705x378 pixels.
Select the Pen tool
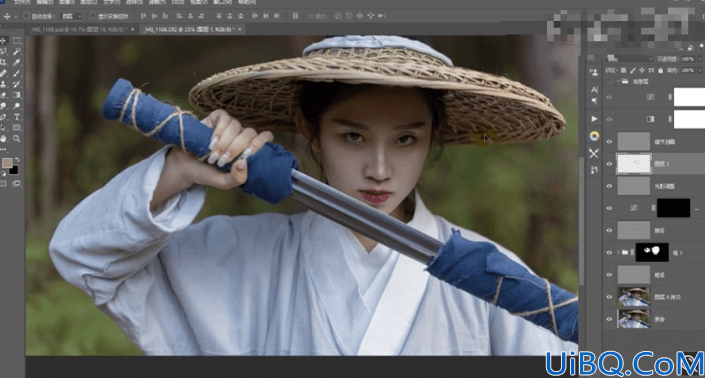tap(4, 117)
